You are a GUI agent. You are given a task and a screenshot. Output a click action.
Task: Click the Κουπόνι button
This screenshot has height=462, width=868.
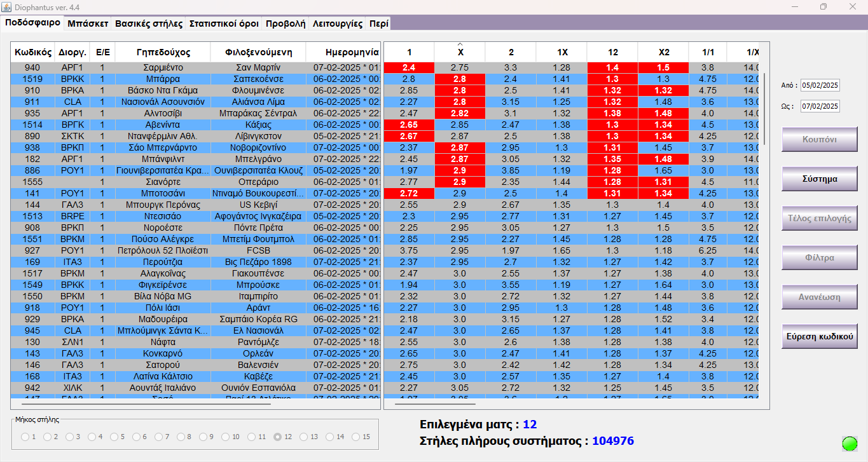pos(820,139)
